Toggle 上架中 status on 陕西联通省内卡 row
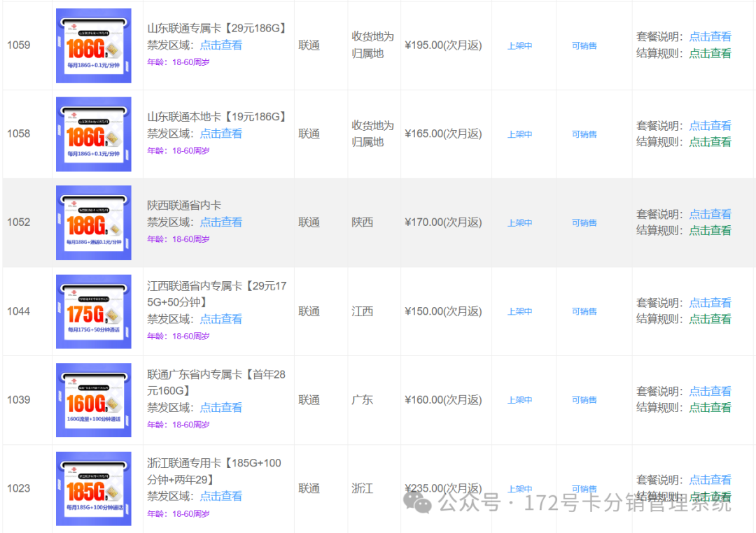Image resolution: width=756 pixels, height=533 pixels. (x=519, y=223)
